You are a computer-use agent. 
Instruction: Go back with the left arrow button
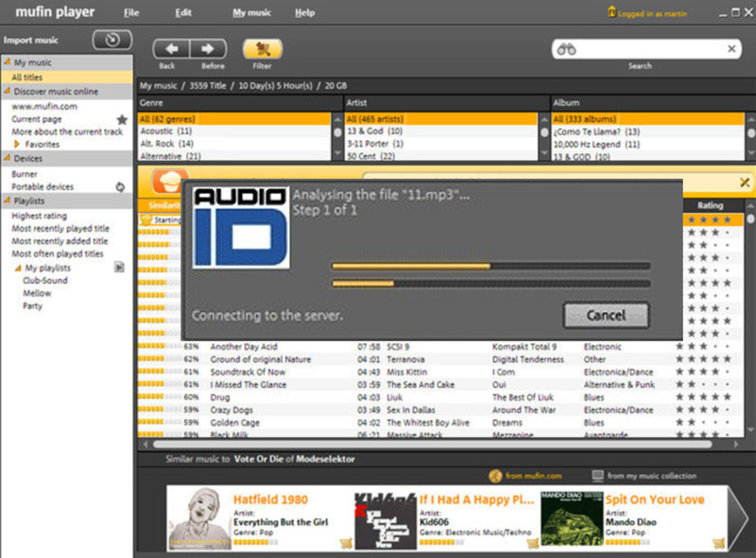click(x=171, y=49)
